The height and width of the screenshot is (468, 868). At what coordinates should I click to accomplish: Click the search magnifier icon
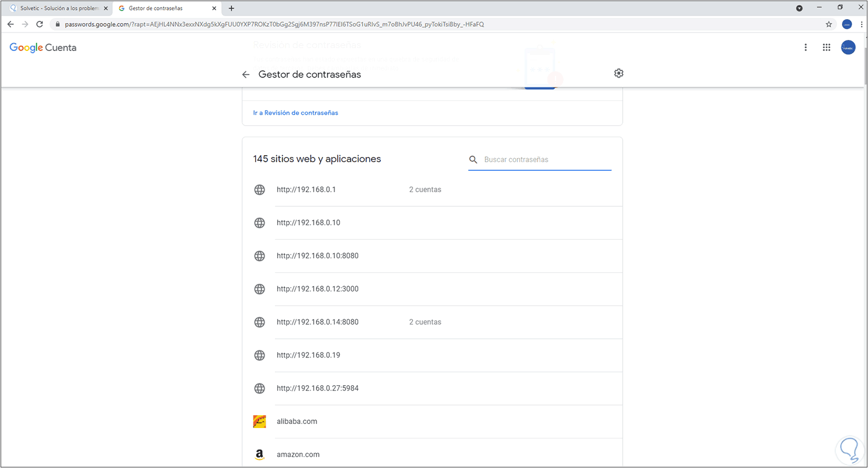[473, 159]
